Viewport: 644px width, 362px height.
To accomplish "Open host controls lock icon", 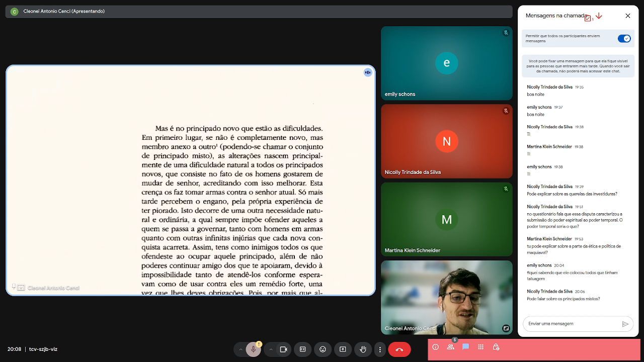I will (496, 347).
